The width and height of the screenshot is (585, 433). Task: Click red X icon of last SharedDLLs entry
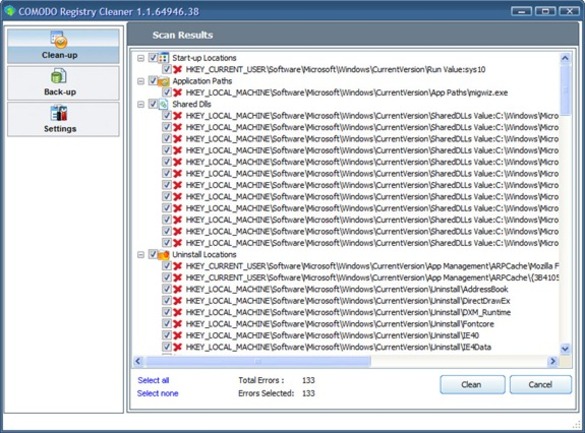178,243
